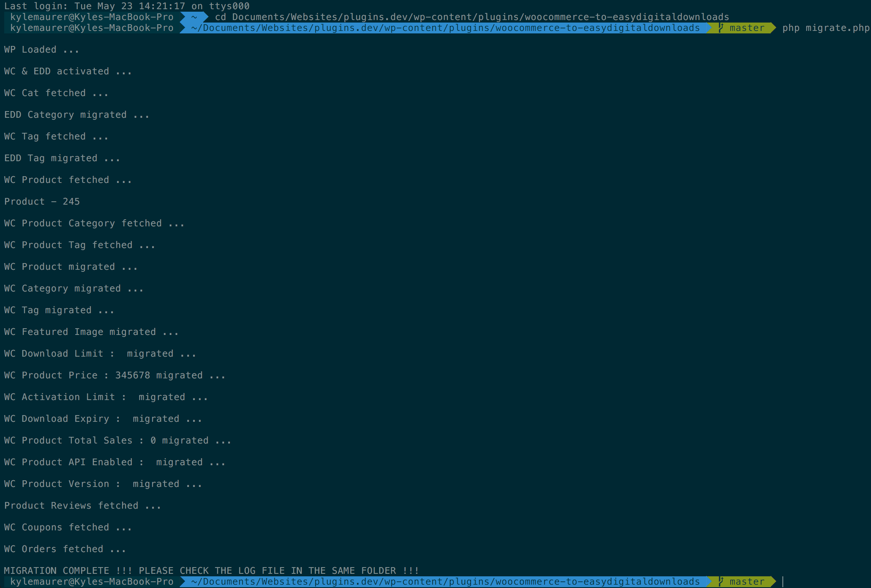
Task: Place cursor at the bottom prompt input
Action: pyautogui.click(x=783, y=581)
